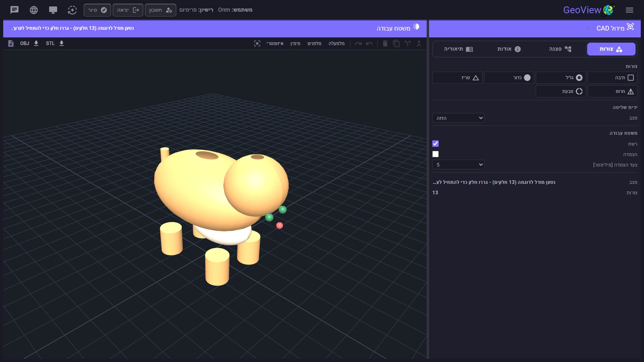Start the סיור tour button
644x362 pixels.
tap(97, 10)
